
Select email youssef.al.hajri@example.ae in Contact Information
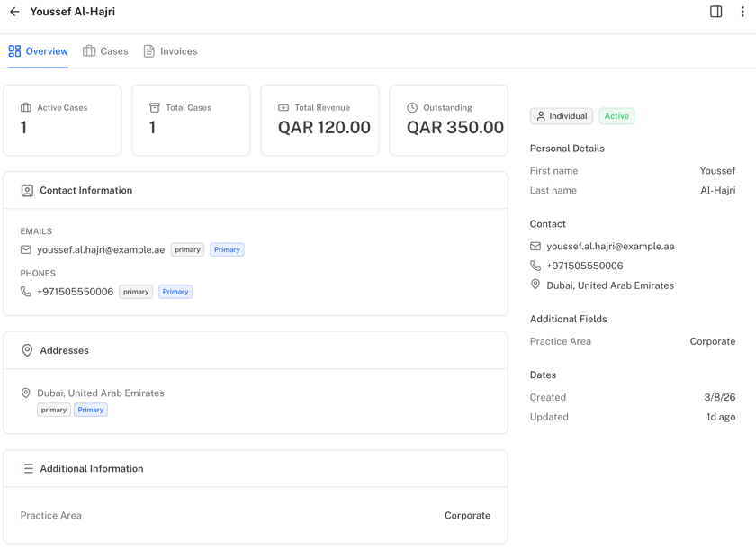click(101, 249)
